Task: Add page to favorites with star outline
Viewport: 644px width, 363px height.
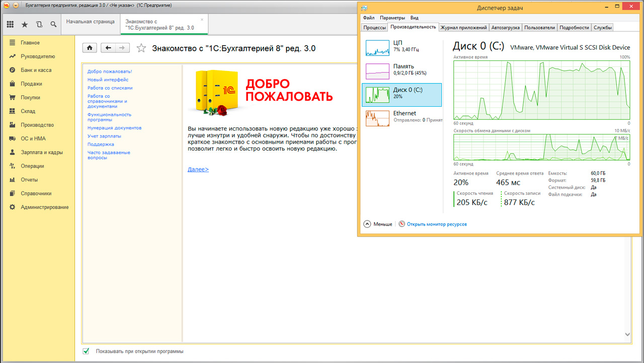Action: pyautogui.click(x=141, y=48)
